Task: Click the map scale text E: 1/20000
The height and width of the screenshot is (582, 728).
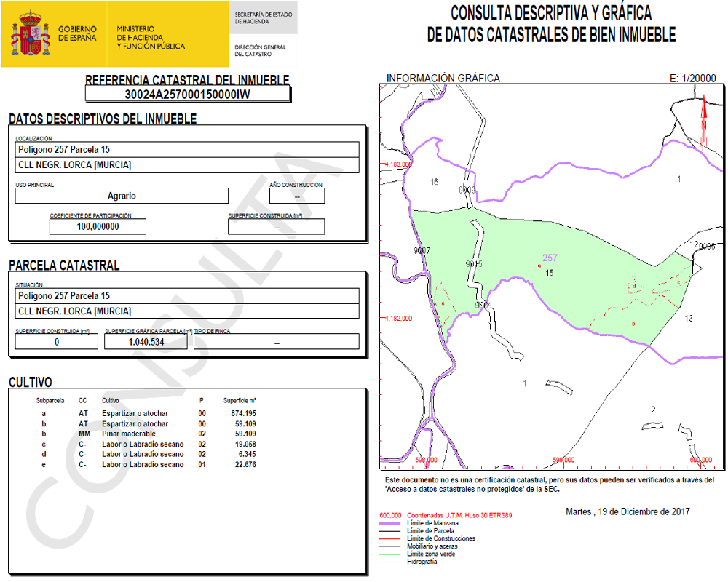Action: [x=693, y=79]
